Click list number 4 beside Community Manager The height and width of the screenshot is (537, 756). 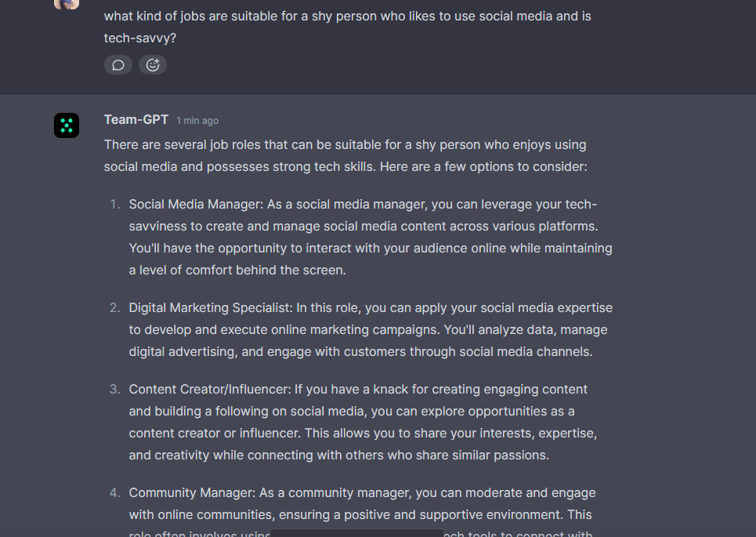(x=114, y=492)
